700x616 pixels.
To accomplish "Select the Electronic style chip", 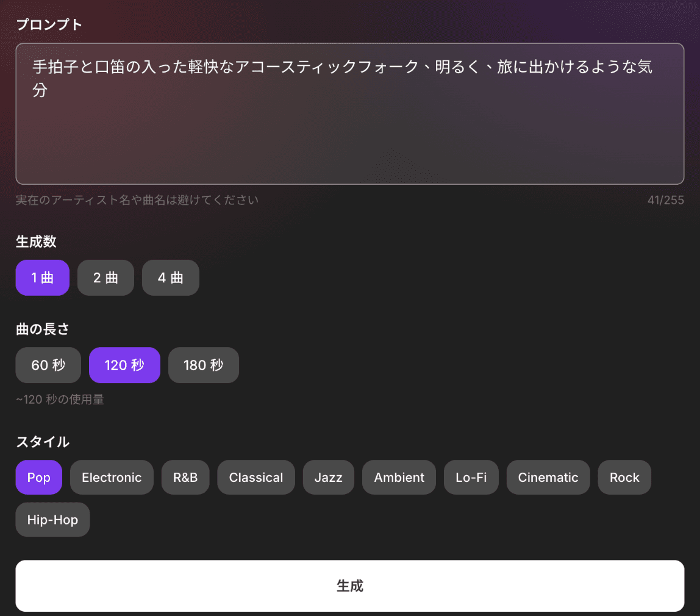I will [x=112, y=477].
